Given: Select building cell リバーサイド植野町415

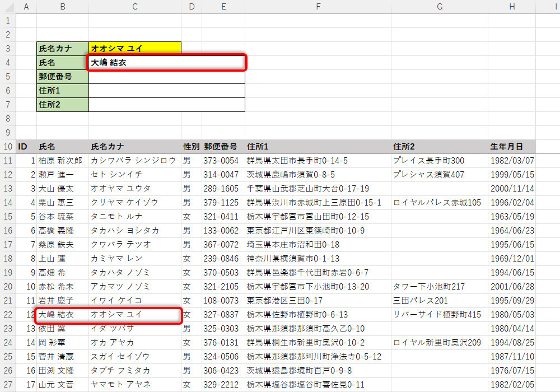Looking at the screenshot, I should [x=440, y=315].
